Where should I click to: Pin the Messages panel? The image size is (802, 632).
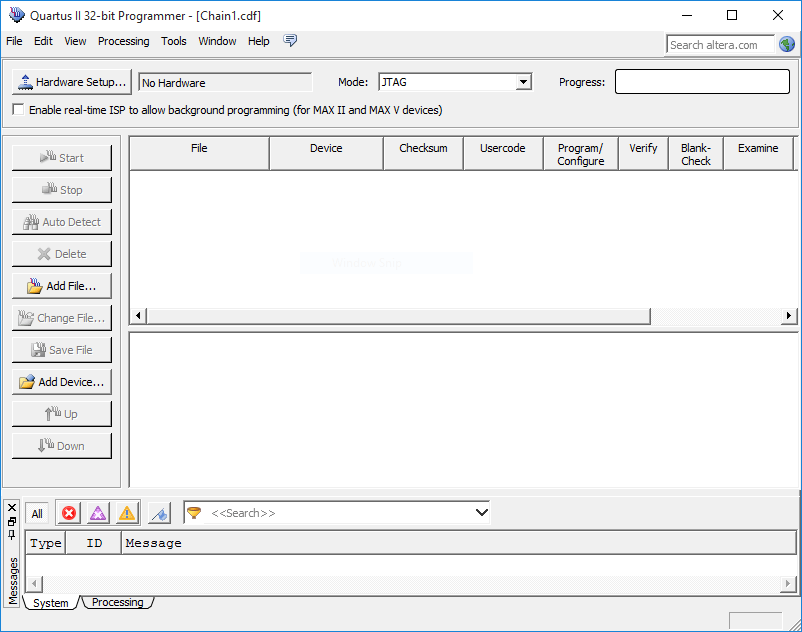12,535
